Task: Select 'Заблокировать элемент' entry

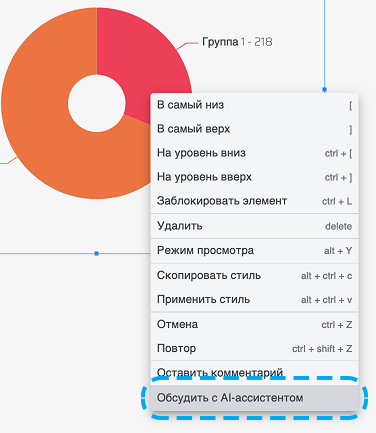Action: click(254, 201)
